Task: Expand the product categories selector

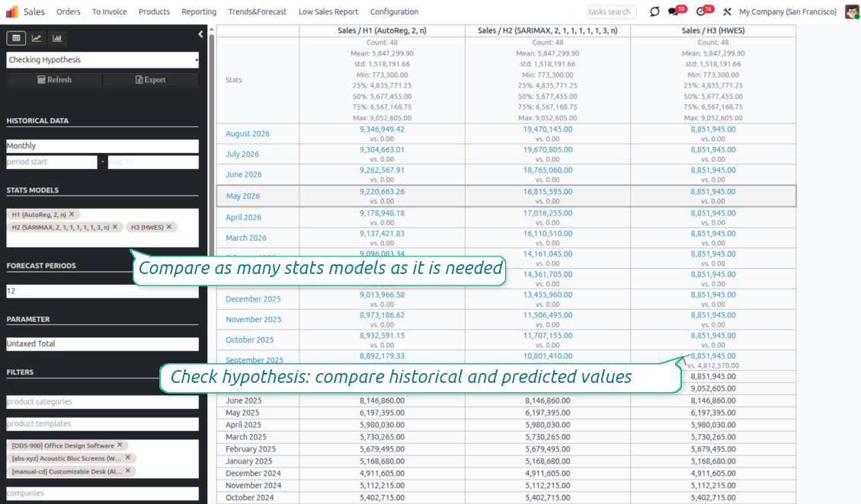Action: (102, 401)
